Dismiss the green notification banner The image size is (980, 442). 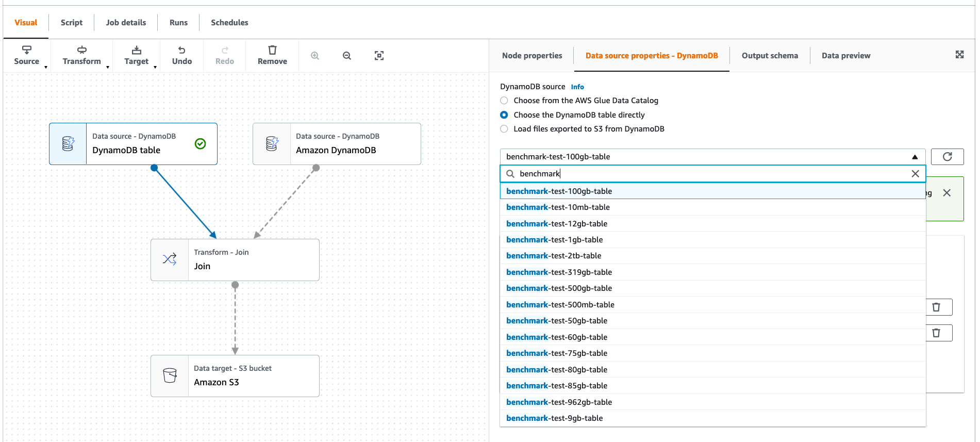click(946, 193)
